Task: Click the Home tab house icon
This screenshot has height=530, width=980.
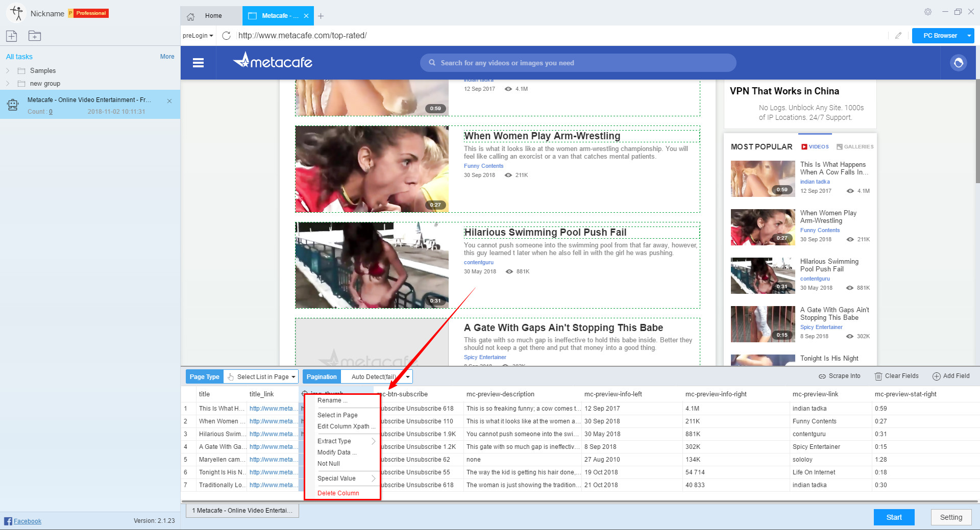Action: [x=191, y=16]
